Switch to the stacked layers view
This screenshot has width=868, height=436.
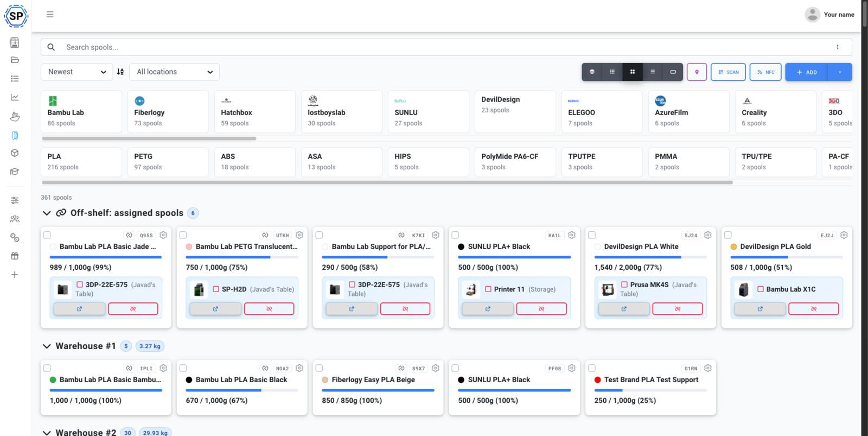pos(592,72)
